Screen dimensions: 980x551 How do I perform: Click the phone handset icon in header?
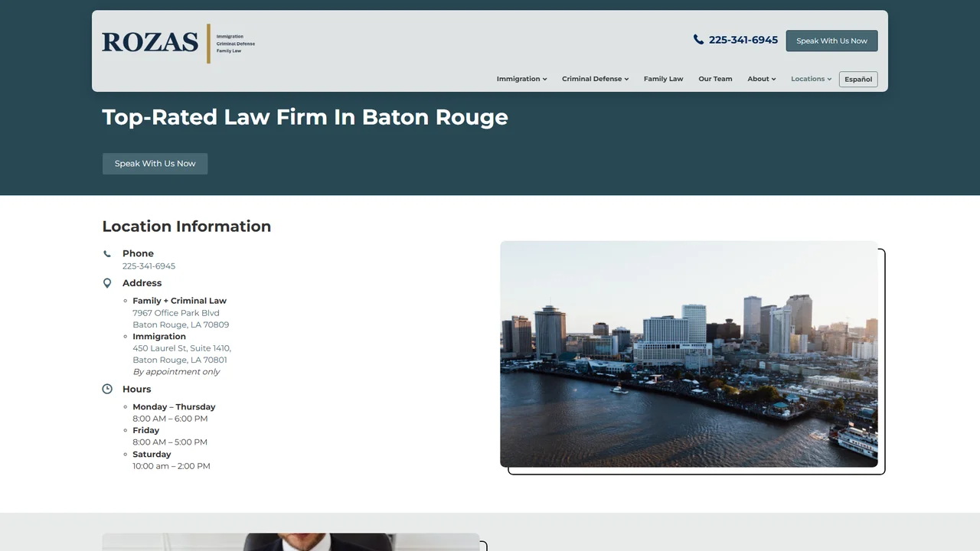tap(698, 40)
